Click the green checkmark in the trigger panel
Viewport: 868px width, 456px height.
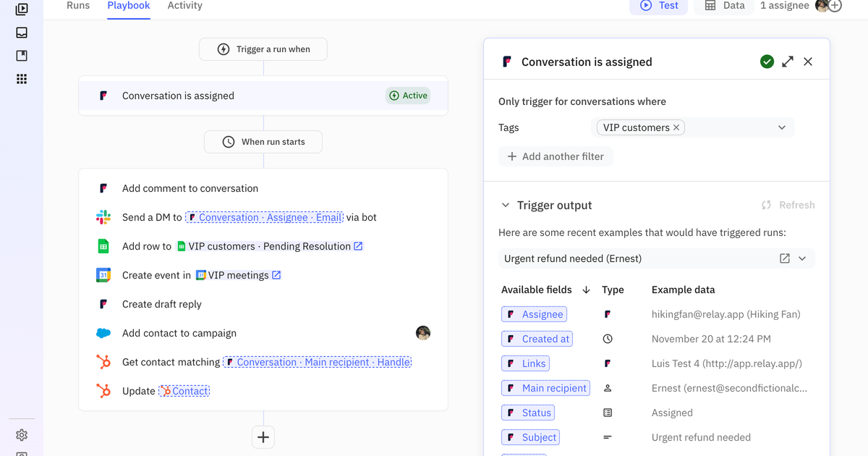[767, 62]
